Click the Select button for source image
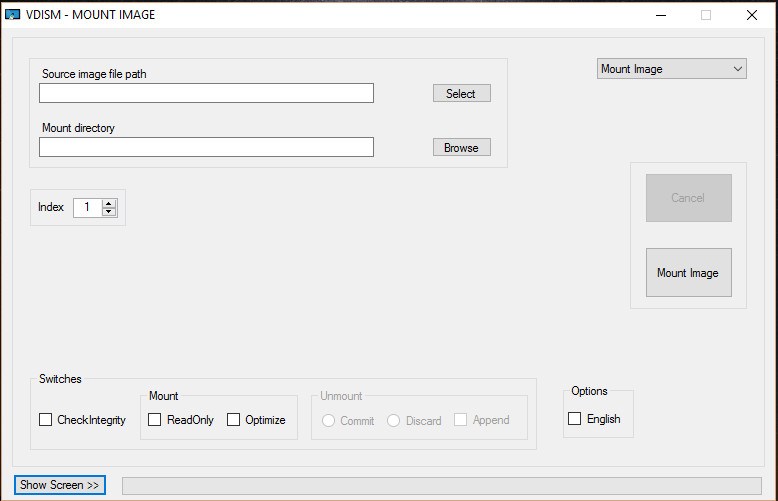778x501 pixels. [x=461, y=93]
